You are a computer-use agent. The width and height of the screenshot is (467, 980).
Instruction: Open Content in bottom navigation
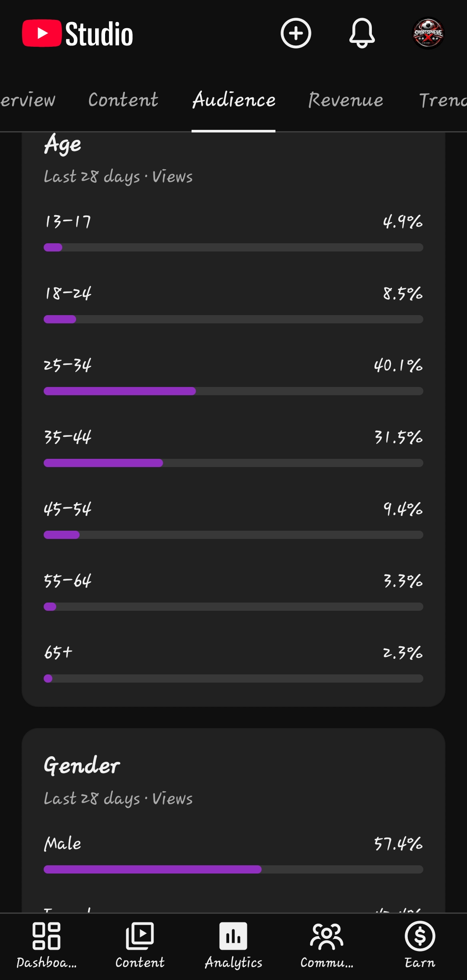140,945
